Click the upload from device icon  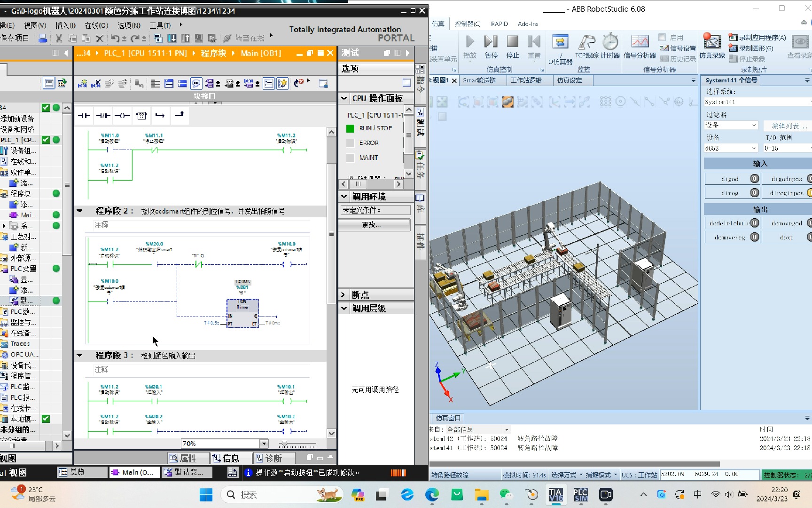click(x=186, y=38)
